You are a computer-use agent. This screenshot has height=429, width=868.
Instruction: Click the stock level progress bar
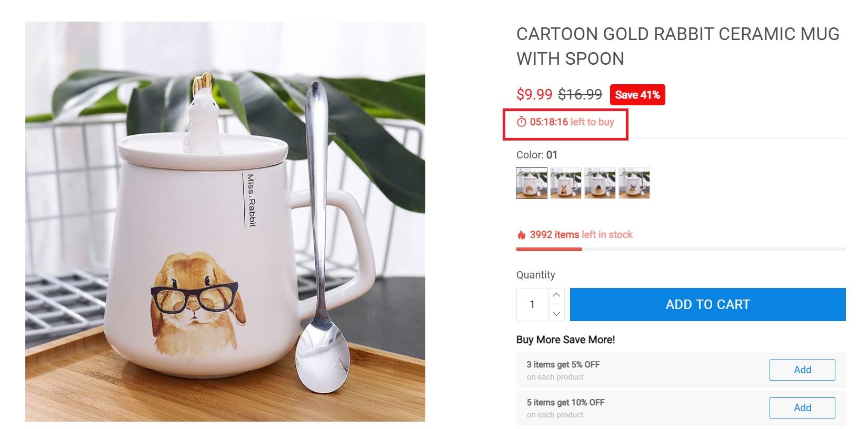pos(681,249)
